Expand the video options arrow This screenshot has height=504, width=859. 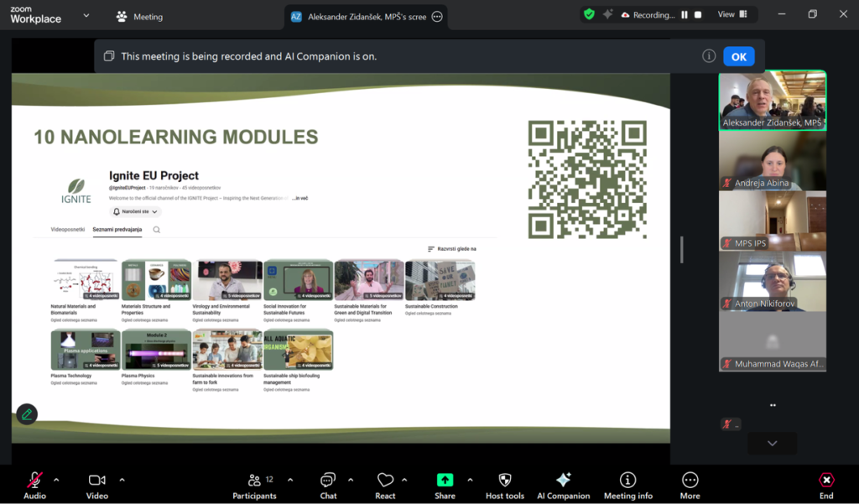[122, 480]
